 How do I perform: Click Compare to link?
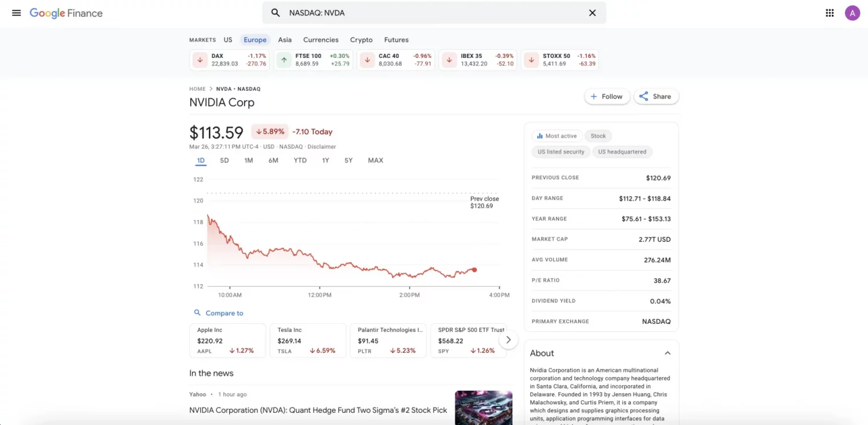coord(225,313)
